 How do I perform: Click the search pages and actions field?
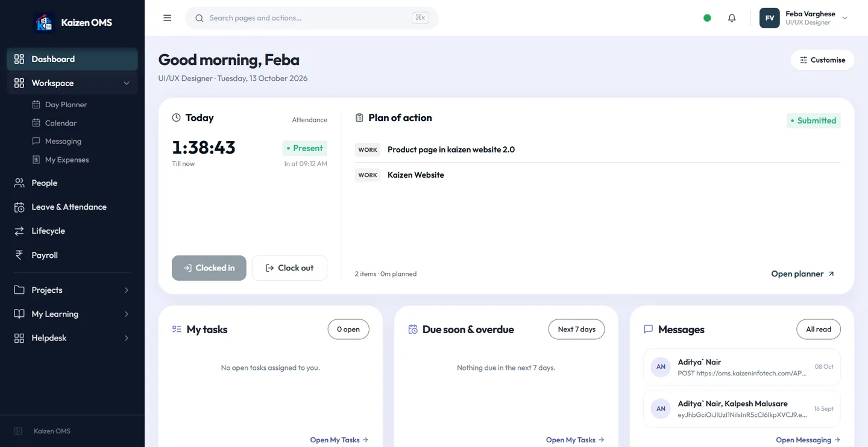312,18
